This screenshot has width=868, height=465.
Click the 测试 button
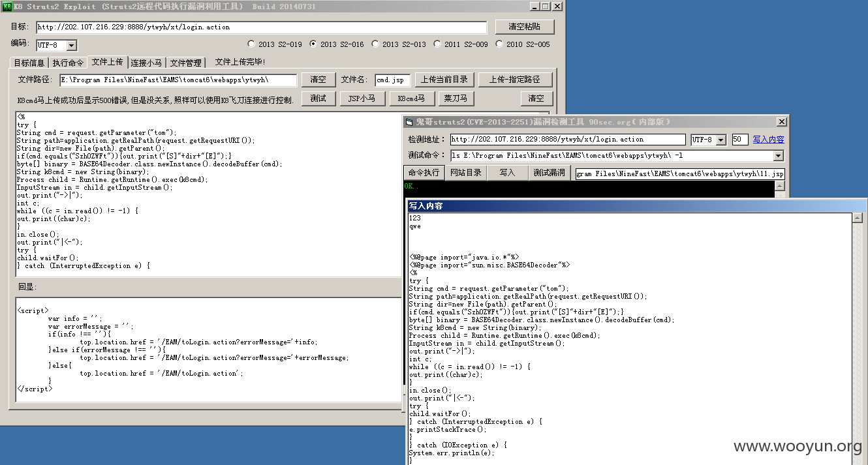[318, 98]
